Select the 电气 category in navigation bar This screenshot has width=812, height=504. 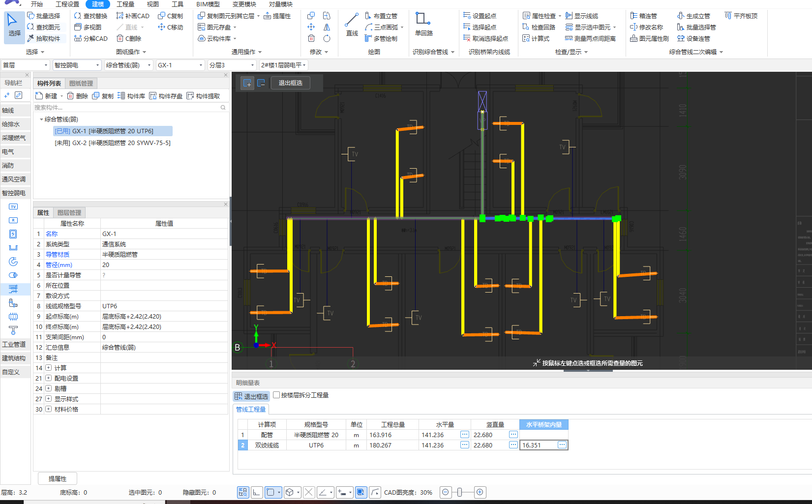(15, 152)
